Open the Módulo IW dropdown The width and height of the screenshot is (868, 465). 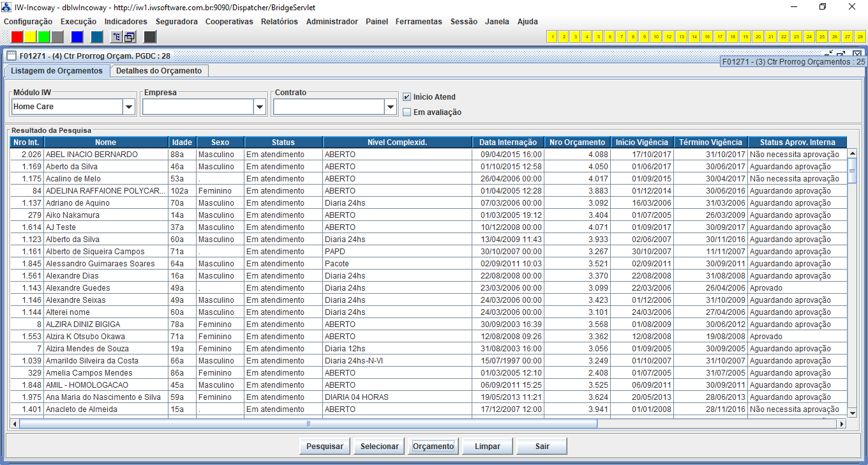129,107
